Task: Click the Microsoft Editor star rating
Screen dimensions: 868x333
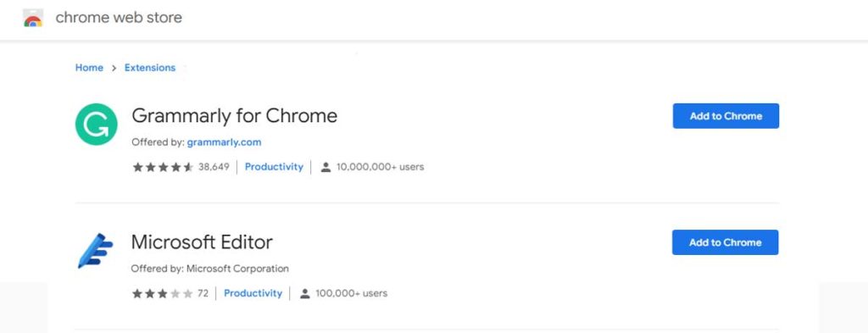Action: coord(162,294)
